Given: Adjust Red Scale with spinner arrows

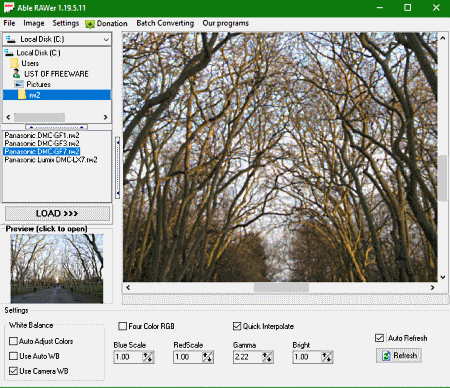Looking at the screenshot, I should [x=207, y=357].
